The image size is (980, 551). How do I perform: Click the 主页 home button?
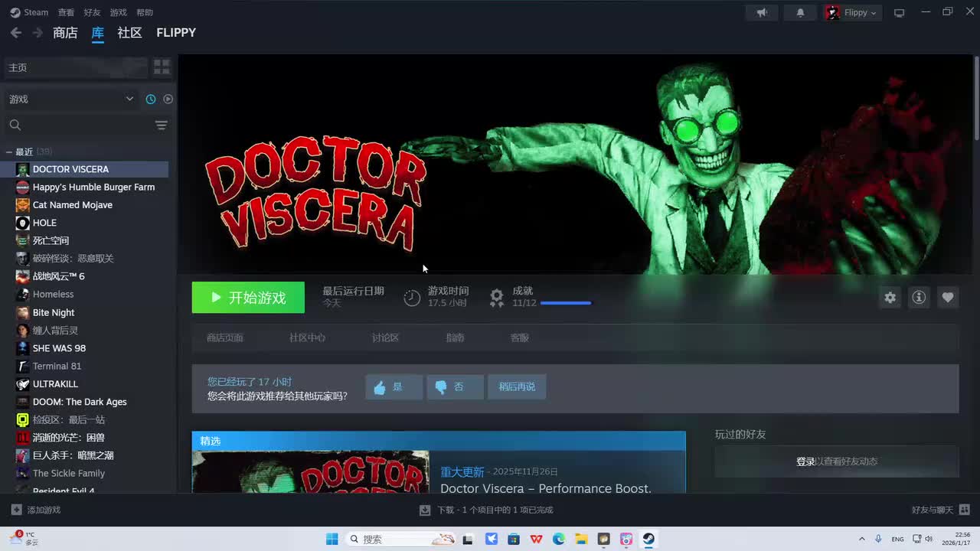pyautogui.click(x=75, y=67)
